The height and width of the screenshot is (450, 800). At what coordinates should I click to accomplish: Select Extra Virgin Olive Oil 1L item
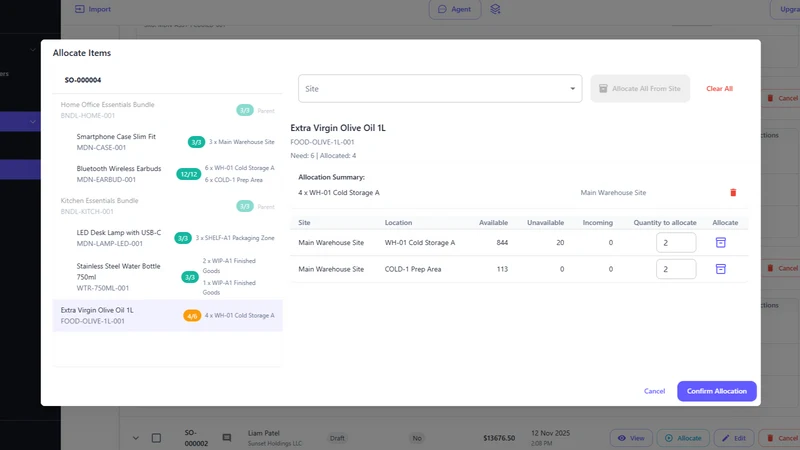click(167, 315)
